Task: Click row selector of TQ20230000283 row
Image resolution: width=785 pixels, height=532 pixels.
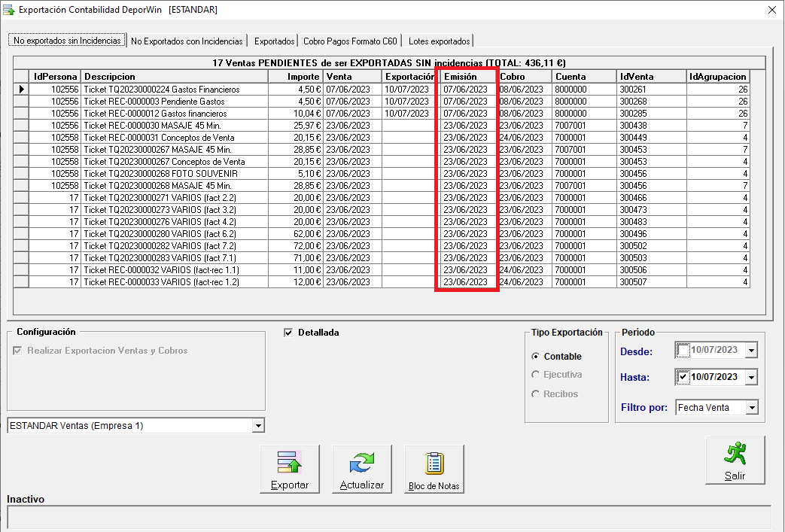Action: 21,257
